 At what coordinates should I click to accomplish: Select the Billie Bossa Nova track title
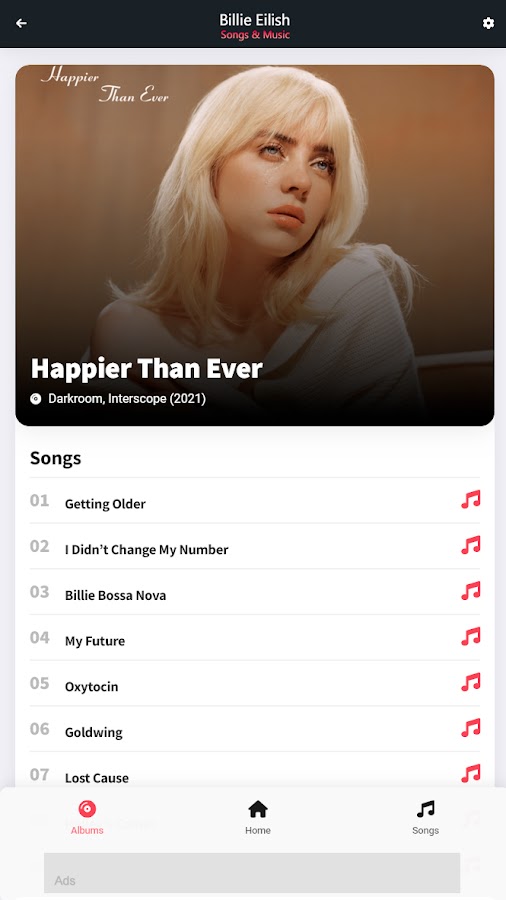point(115,595)
